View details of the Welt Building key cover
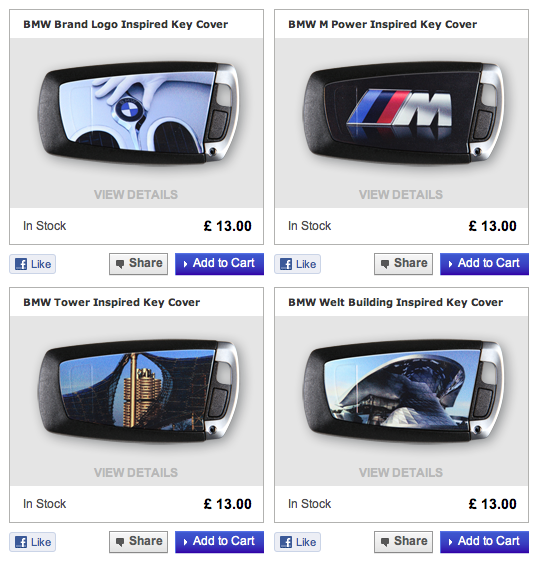This screenshot has width=539, height=562. click(x=401, y=472)
